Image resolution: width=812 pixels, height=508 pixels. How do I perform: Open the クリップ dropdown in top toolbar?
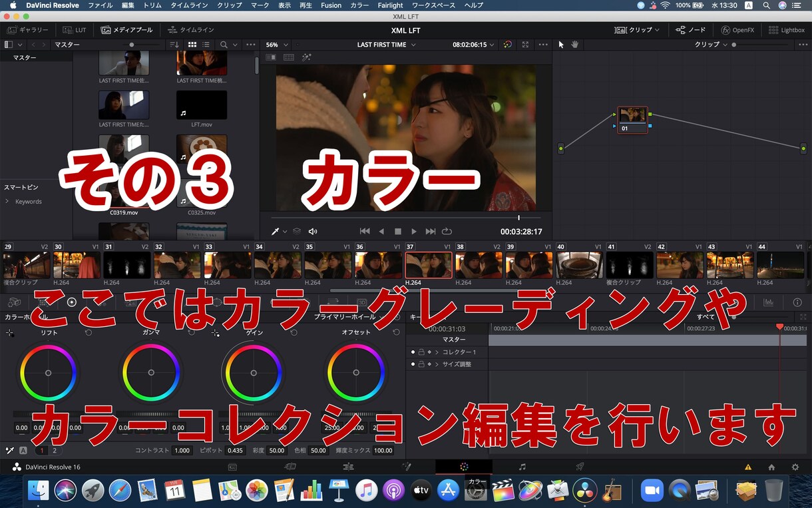(x=637, y=30)
